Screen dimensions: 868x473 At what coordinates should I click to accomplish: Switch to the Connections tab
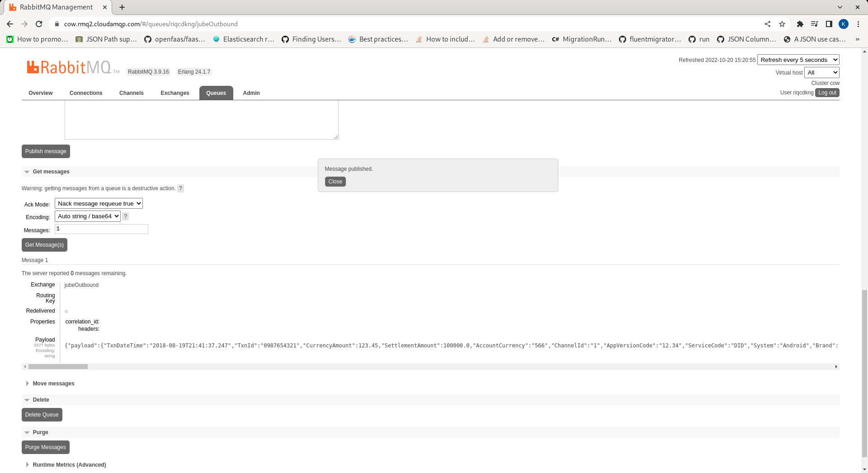86,93
